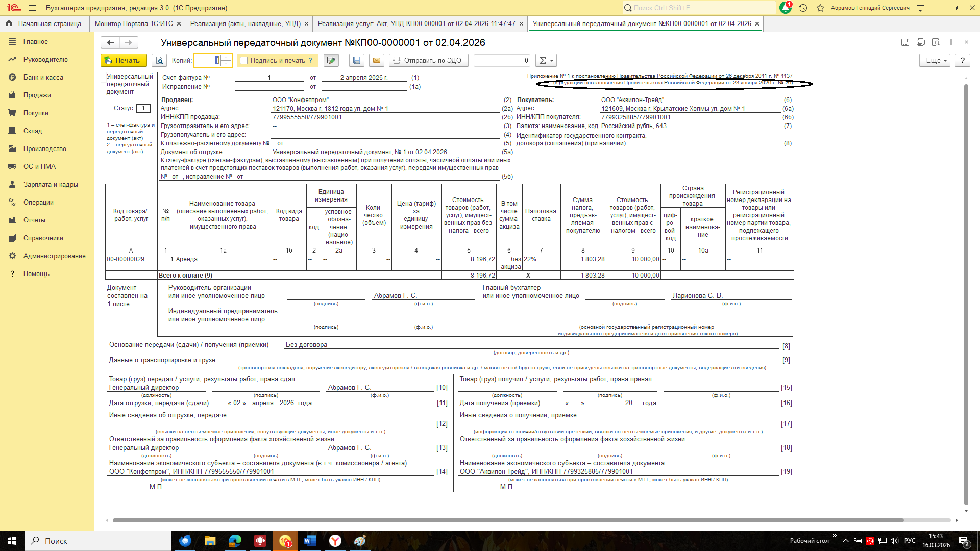Click the save to file diskette icon
The height and width of the screenshot is (551, 980).
point(357,60)
